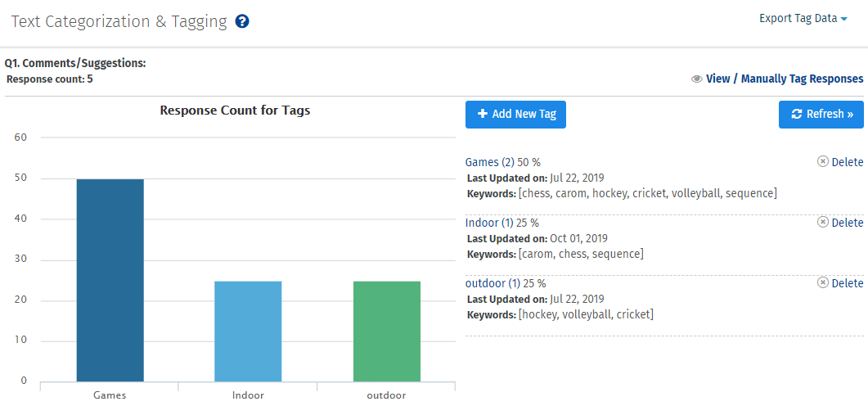Open the Indoor tag link

tap(482, 223)
